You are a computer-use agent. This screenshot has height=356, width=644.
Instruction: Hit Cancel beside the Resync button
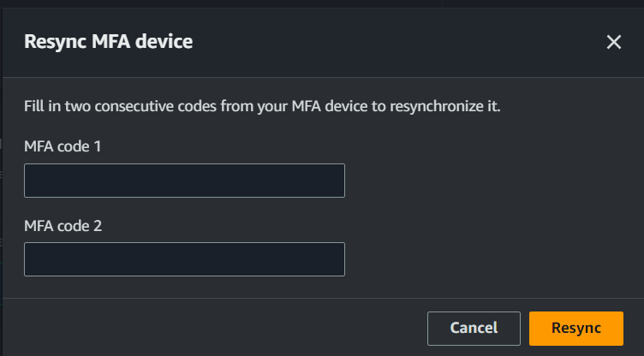[x=474, y=328]
